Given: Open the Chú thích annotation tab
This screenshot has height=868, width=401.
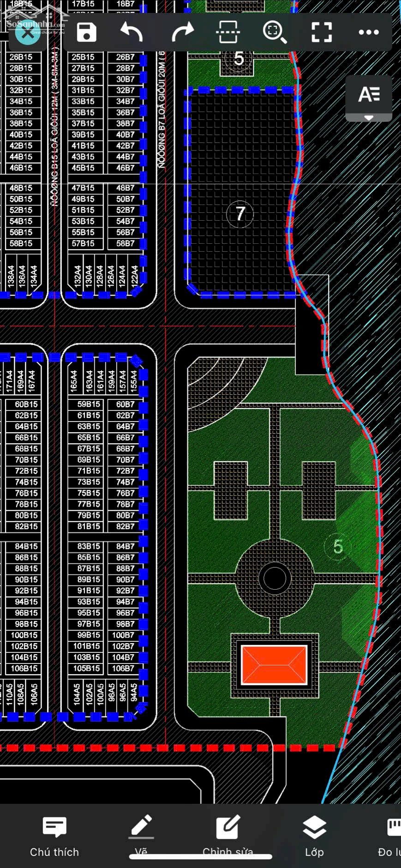Looking at the screenshot, I should (54, 837).
